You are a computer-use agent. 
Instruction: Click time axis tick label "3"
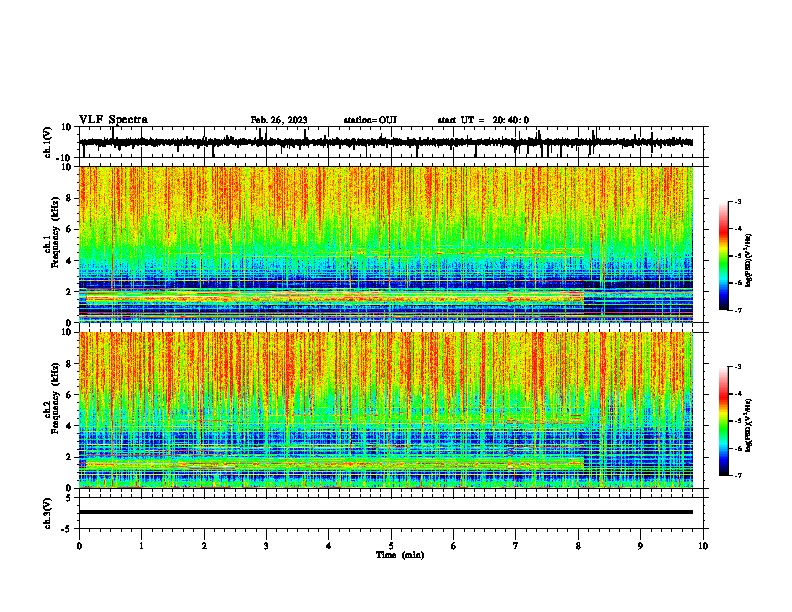pyautogui.click(x=266, y=546)
